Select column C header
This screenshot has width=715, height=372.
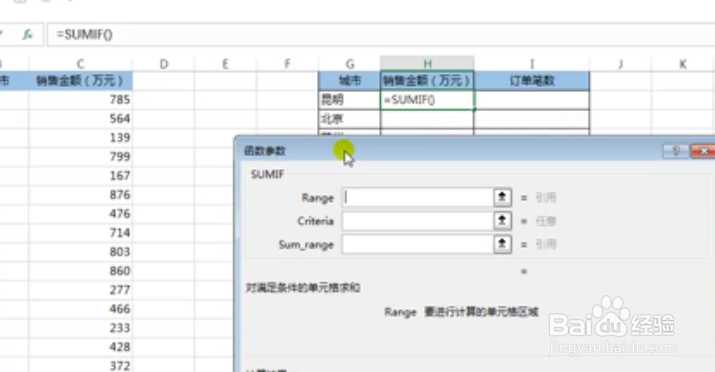pyautogui.click(x=80, y=64)
